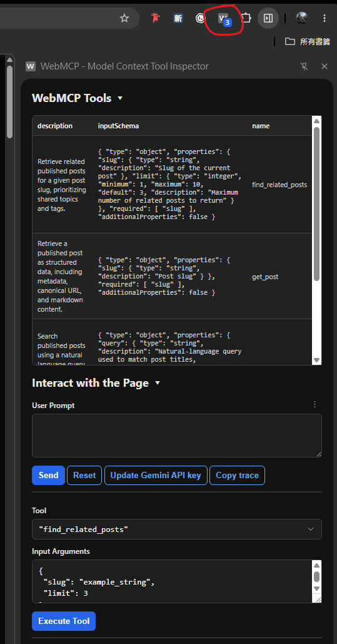337x644 pixels.
Task: Click the inputSchema column header
Action: coord(118,126)
